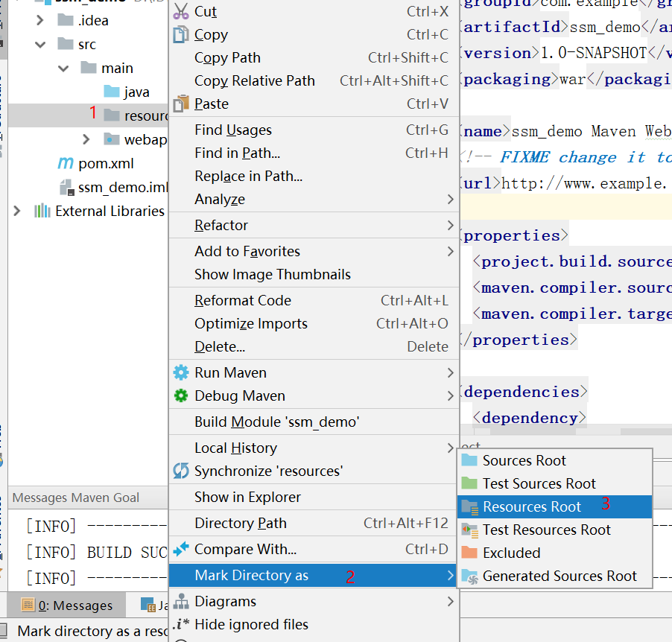The height and width of the screenshot is (642, 672).
Task: Choose Show in Explorer menu entry
Action: 314,498
